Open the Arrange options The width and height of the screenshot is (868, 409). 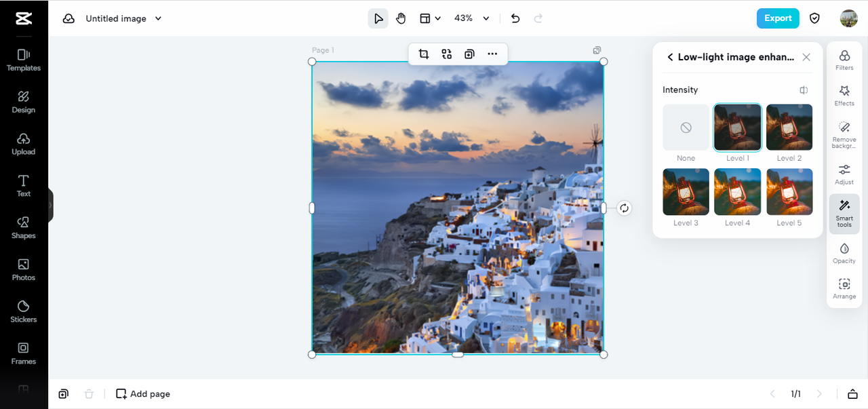[844, 288]
